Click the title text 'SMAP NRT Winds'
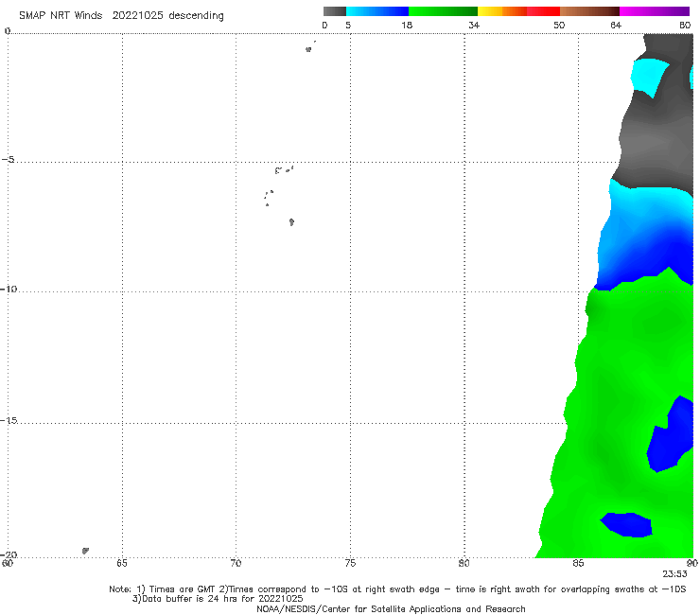 point(61,15)
